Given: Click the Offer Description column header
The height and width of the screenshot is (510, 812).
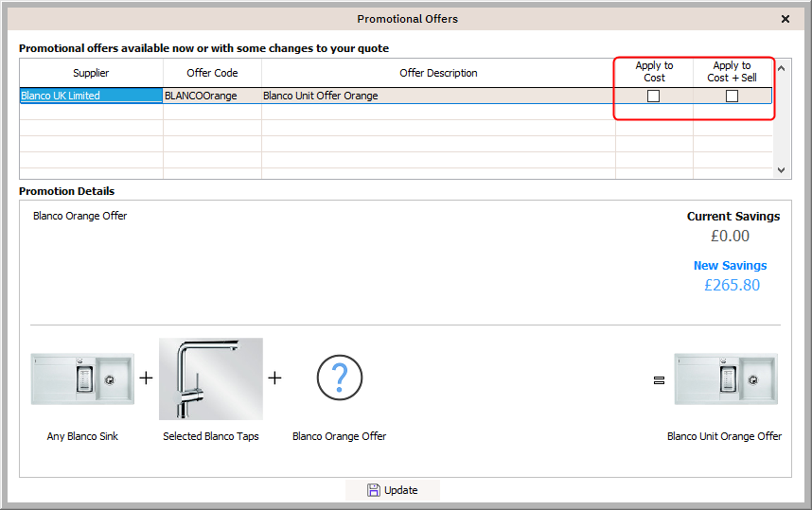Looking at the screenshot, I should click(438, 73).
